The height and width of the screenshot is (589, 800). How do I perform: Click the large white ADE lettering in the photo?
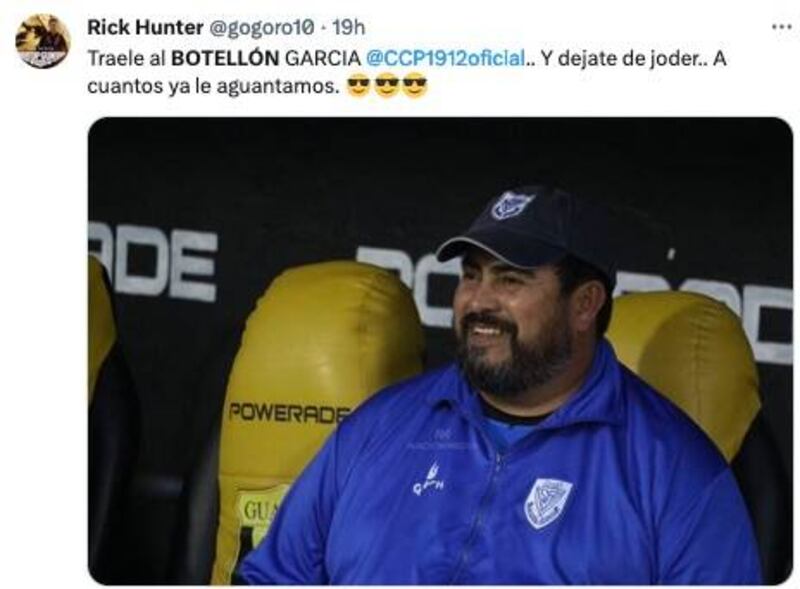pyautogui.click(x=155, y=263)
